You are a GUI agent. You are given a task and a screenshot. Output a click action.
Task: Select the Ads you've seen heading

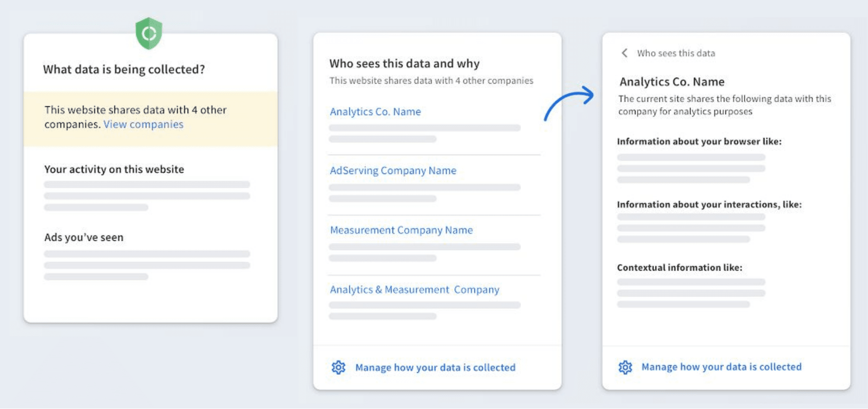click(x=84, y=237)
